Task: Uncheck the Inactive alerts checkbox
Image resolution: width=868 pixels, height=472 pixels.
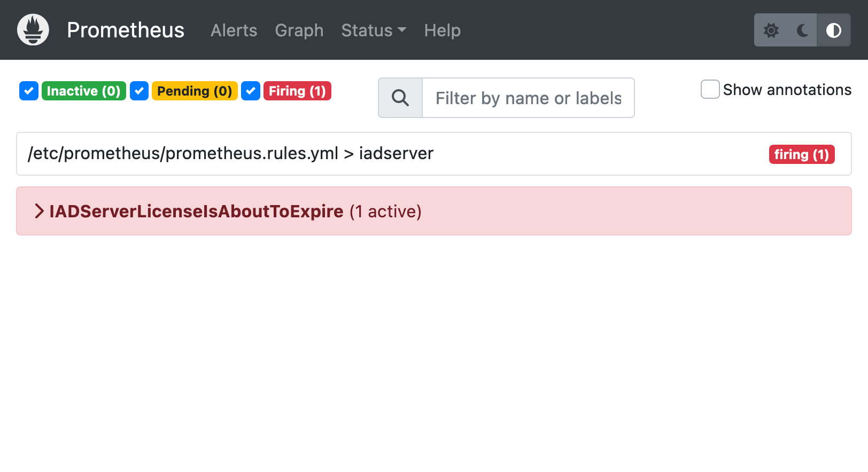Action: 29,91
